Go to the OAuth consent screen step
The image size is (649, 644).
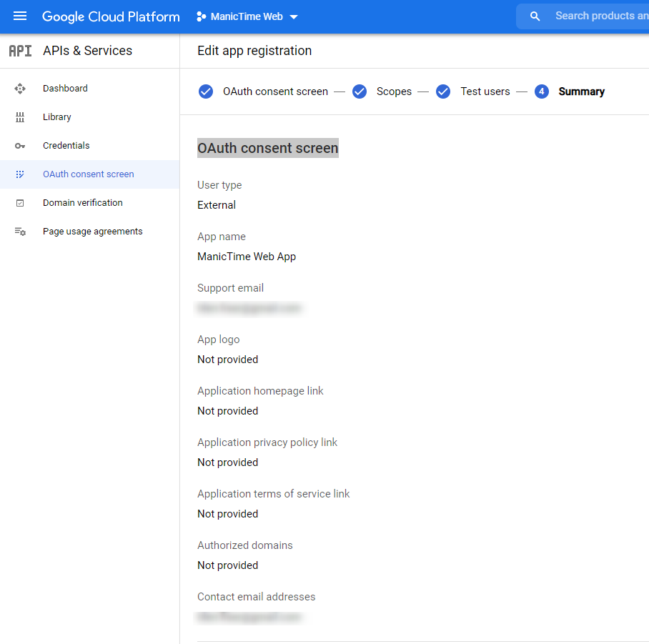pyautogui.click(x=275, y=91)
